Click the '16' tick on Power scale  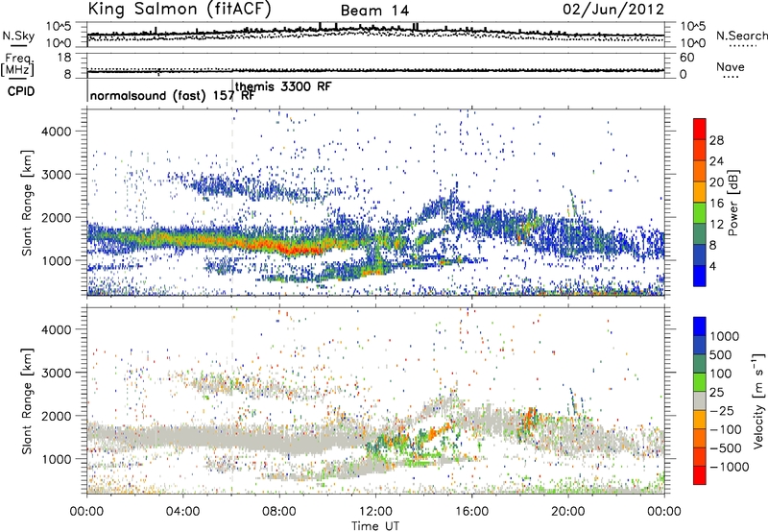(x=716, y=204)
